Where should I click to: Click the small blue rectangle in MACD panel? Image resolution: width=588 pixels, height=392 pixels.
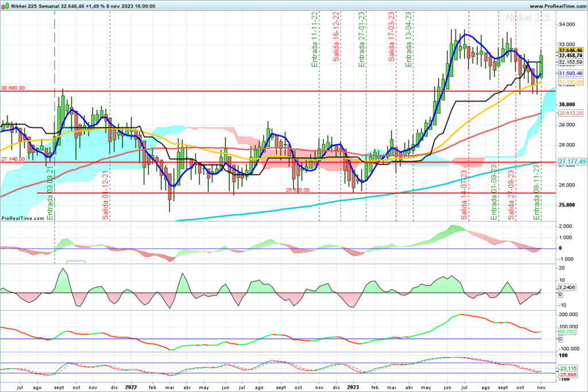point(76,262)
